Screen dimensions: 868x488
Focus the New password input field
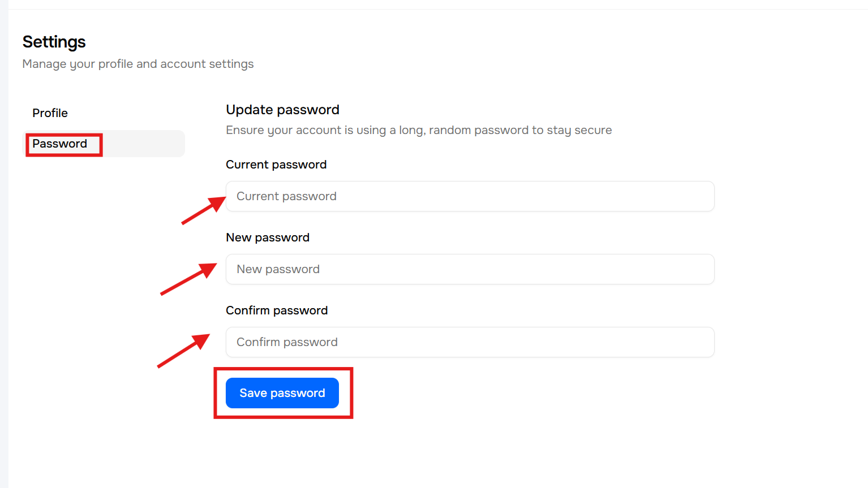(470, 269)
